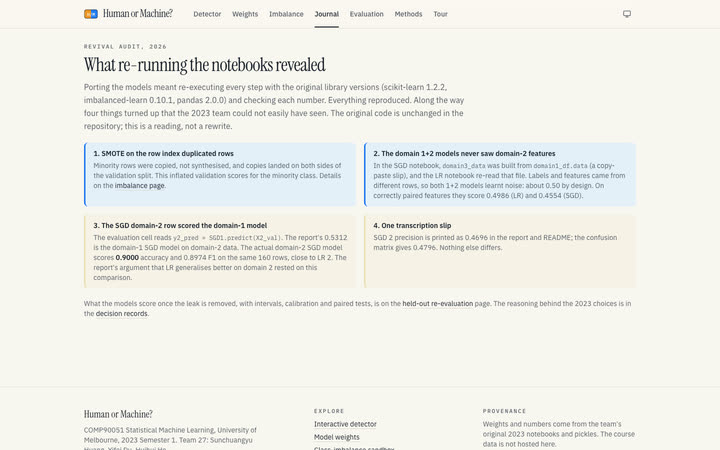Image resolution: width=720 pixels, height=450 pixels.
Task: Click card title 'One transcription slip'
Action: pos(412,225)
